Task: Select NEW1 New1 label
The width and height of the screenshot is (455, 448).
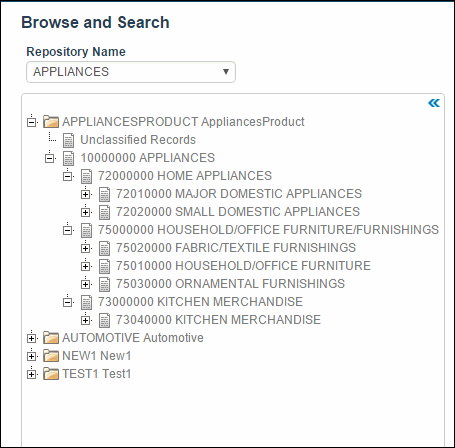Action: click(x=97, y=356)
